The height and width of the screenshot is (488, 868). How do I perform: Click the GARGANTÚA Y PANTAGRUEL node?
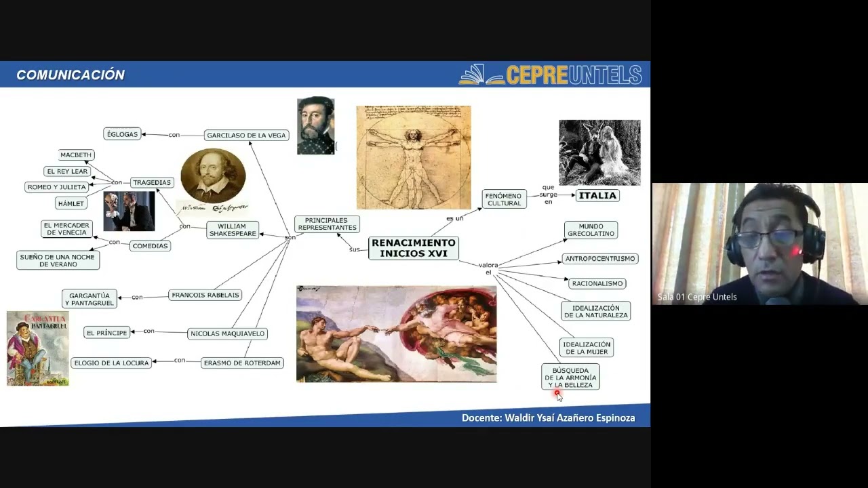(x=90, y=300)
